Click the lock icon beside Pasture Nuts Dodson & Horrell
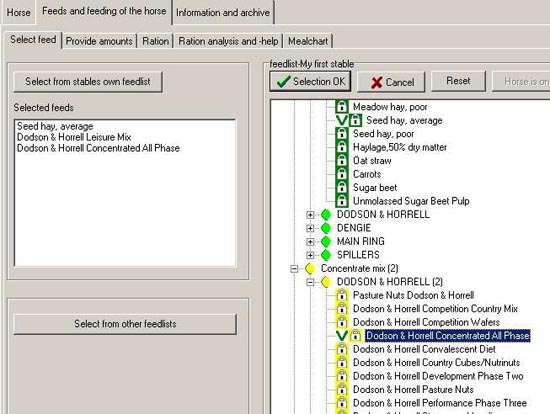This screenshot has width=550, height=414. pyautogui.click(x=341, y=295)
